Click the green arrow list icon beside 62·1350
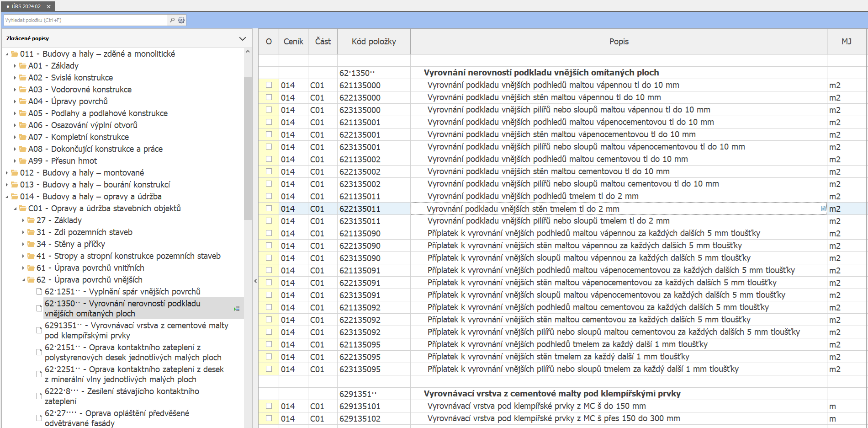 [x=236, y=309]
